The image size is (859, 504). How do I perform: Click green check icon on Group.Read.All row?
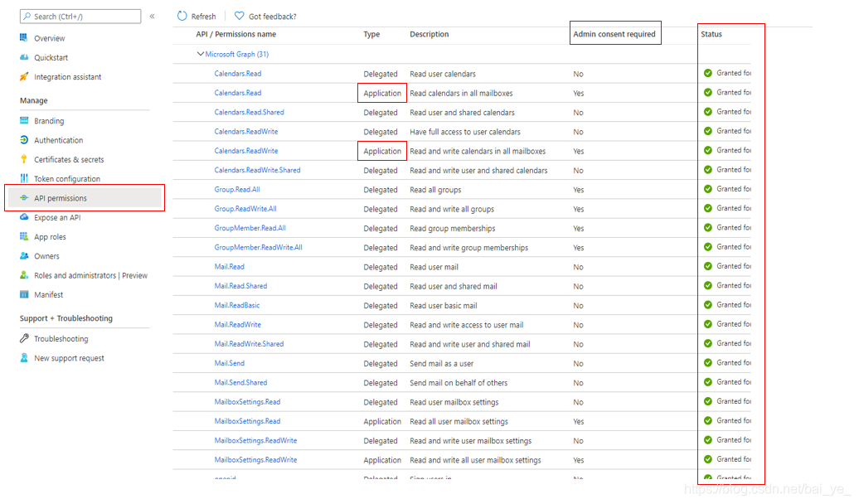tap(708, 189)
